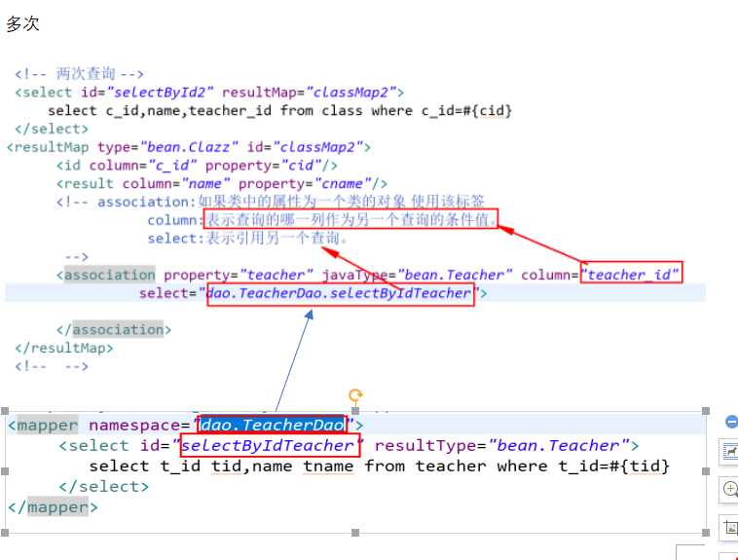Viewport: 738px width, 560px height.
Task: Click the 'select:表示引用另一个查询' comment line
Action: [247, 239]
